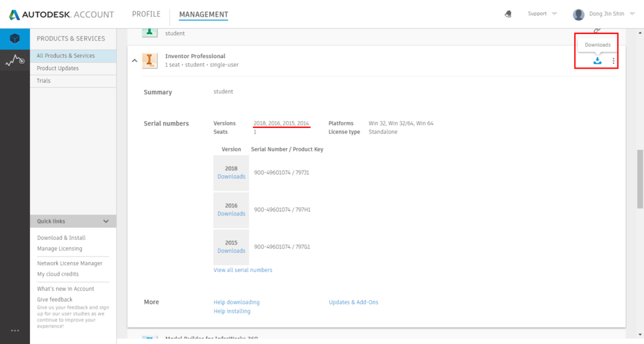The image size is (644, 344).
Task: Switch to the MANAGEMENT tab
Action: tap(203, 15)
